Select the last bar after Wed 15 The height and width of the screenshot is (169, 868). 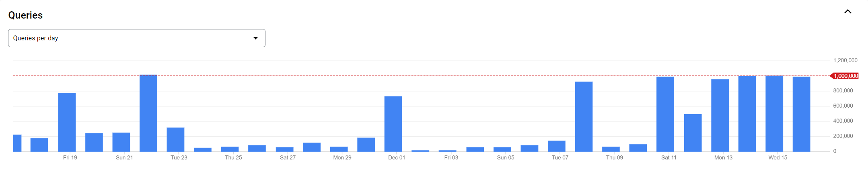(x=802, y=114)
